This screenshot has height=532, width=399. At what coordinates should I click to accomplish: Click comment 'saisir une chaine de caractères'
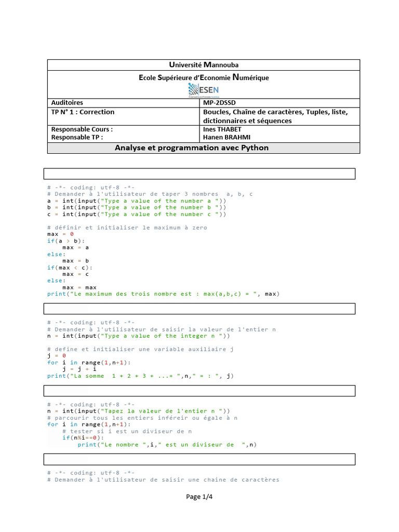coord(163,480)
